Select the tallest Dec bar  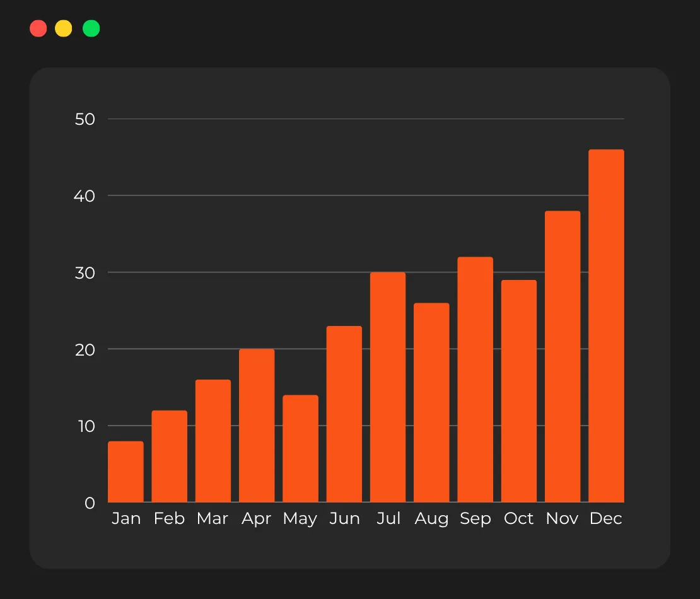tap(606, 326)
